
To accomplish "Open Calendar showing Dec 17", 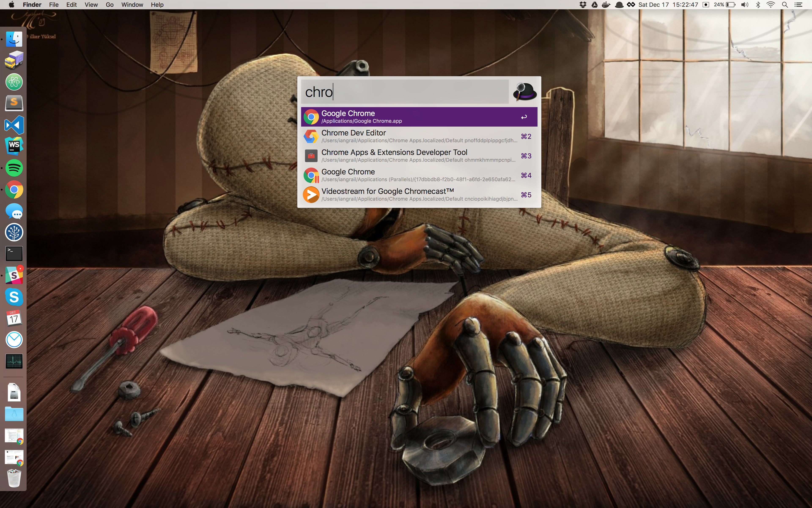I will (x=14, y=318).
